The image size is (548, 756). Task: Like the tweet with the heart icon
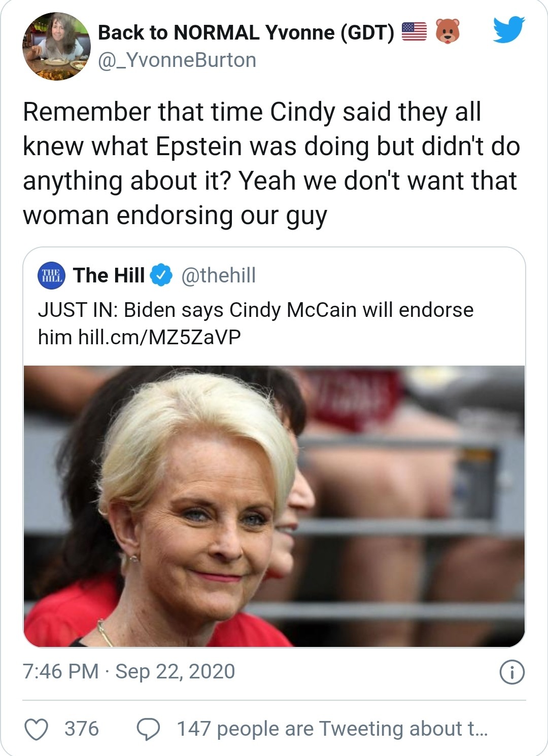point(37,729)
